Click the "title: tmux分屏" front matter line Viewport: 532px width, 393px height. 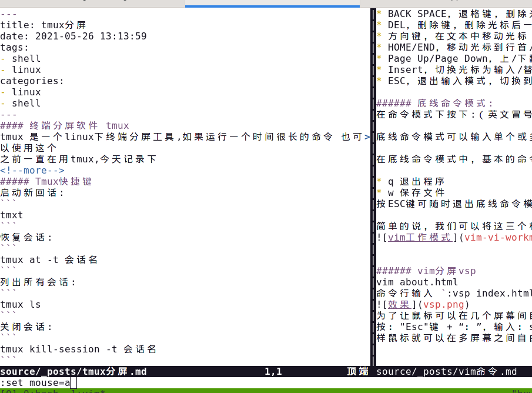pos(43,25)
